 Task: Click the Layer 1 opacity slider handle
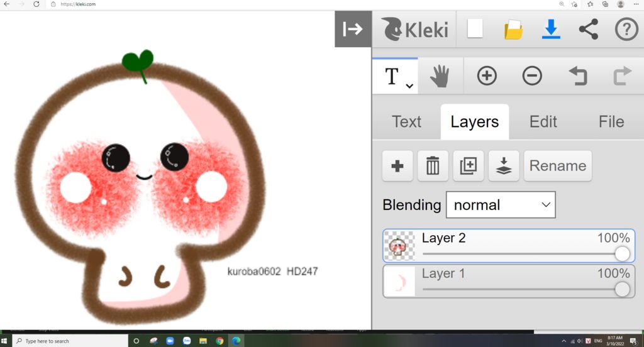[x=622, y=289]
